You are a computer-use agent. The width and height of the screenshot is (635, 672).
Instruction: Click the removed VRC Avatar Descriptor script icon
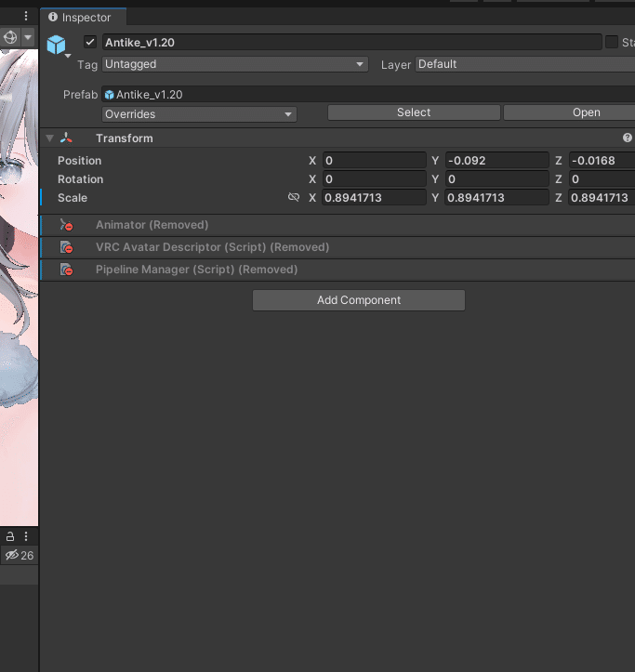(x=66, y=247)
